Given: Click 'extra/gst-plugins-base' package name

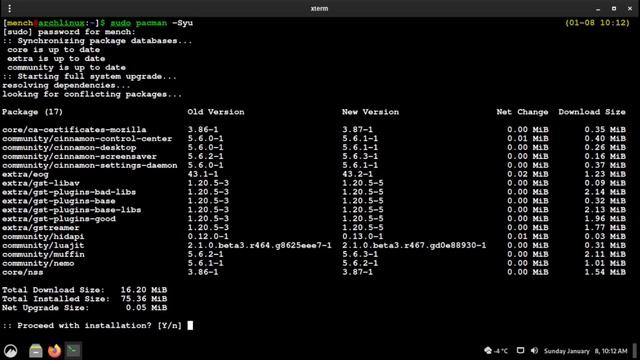Looking at the screenshot, I should pos(58,201).
